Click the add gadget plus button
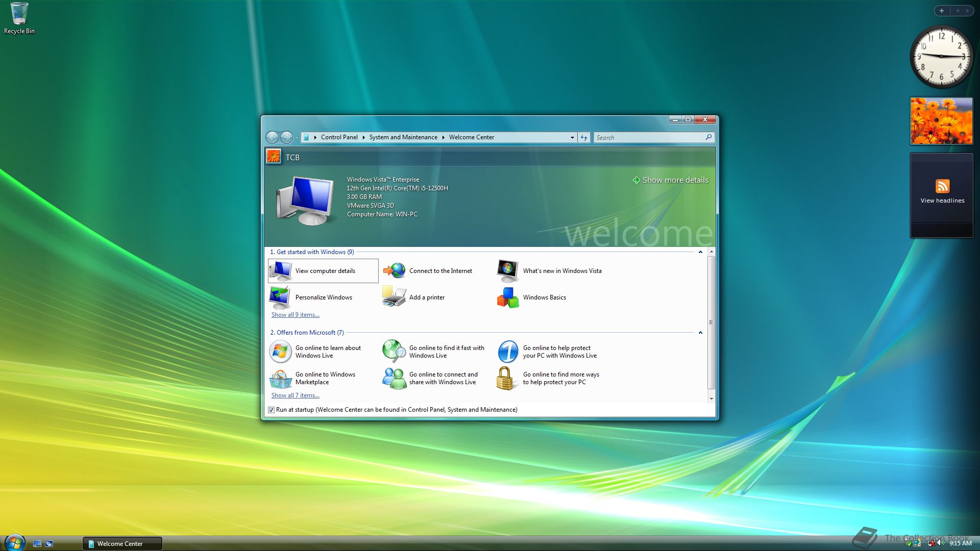Screen dimensions: 980x551 coord(942,11)
